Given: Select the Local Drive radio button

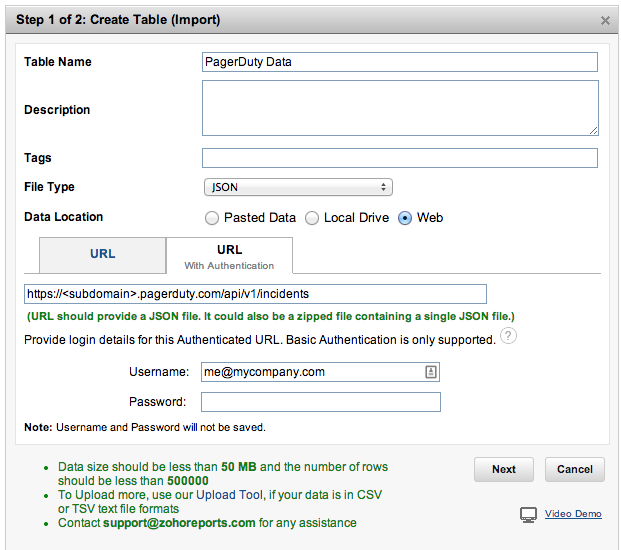Looking at the screenshot, I should pyautogui.click(x=312, y=218).
